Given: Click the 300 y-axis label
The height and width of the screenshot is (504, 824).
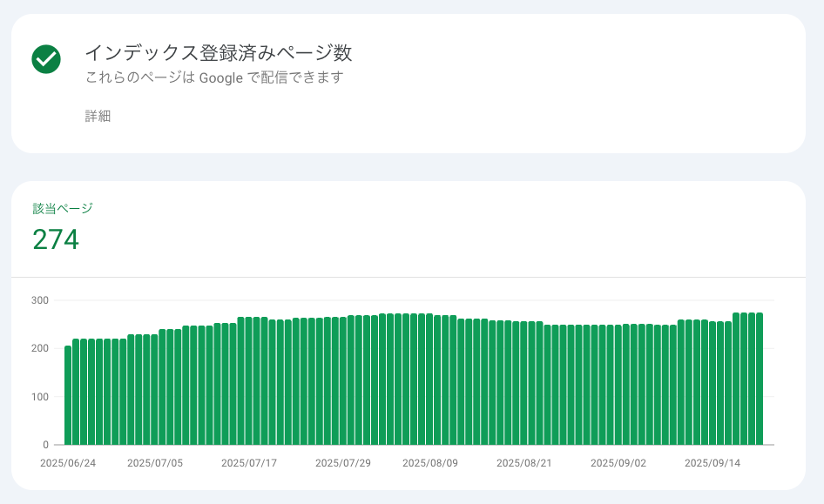Looking at the screenshot, I should click(39, 300).
